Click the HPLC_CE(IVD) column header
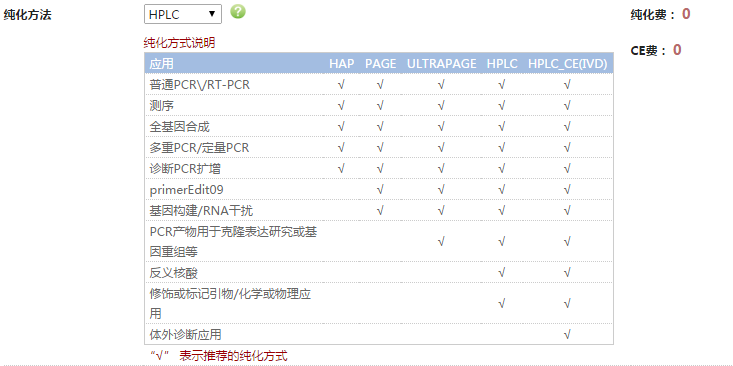Screen dimensions: 733x366 568,64
